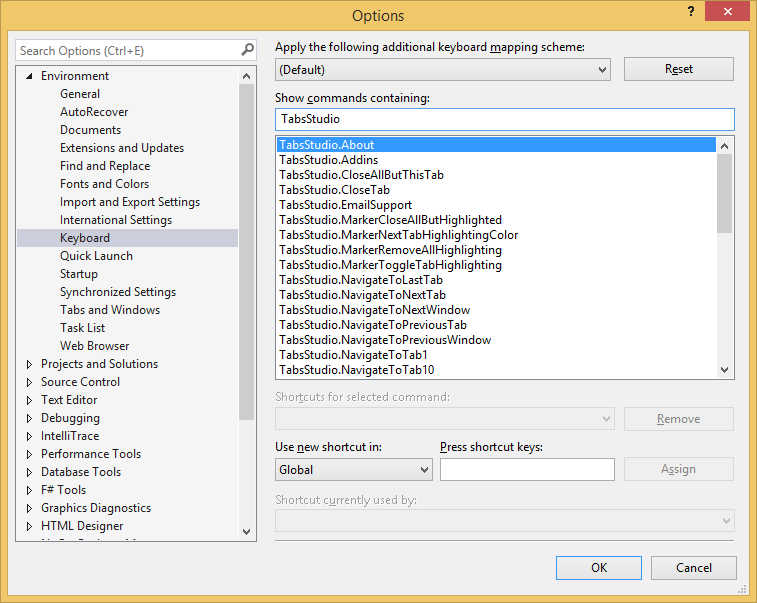This screenshot has width=757, height=603.
Task: Expand the Debugging node
Action: [x=29, y=418]
